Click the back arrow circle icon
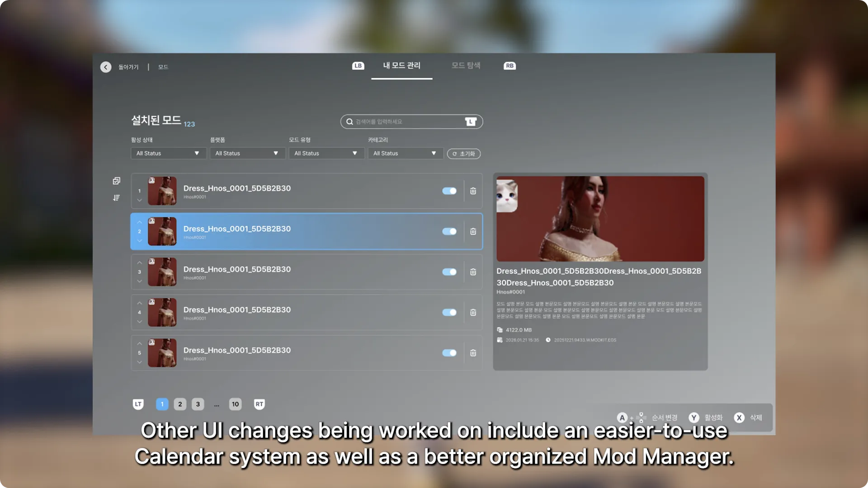 pos(106,67)
